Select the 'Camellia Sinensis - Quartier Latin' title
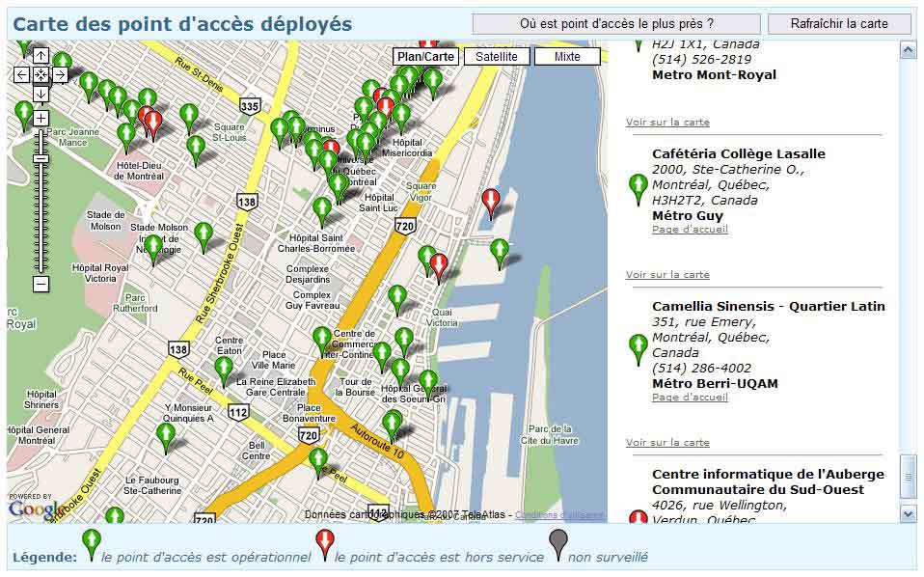 pos(769,307)
